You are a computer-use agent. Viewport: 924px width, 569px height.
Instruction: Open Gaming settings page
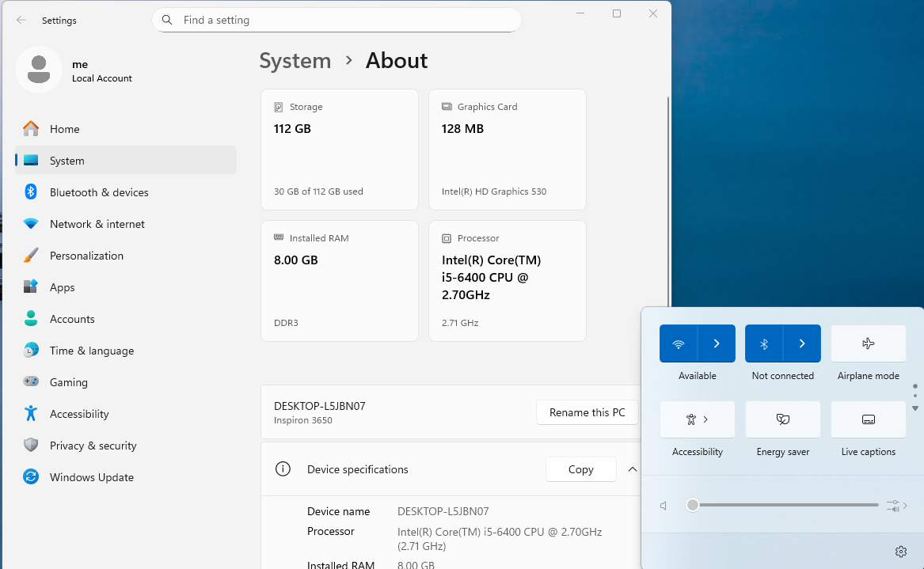(x=126, y=382)
